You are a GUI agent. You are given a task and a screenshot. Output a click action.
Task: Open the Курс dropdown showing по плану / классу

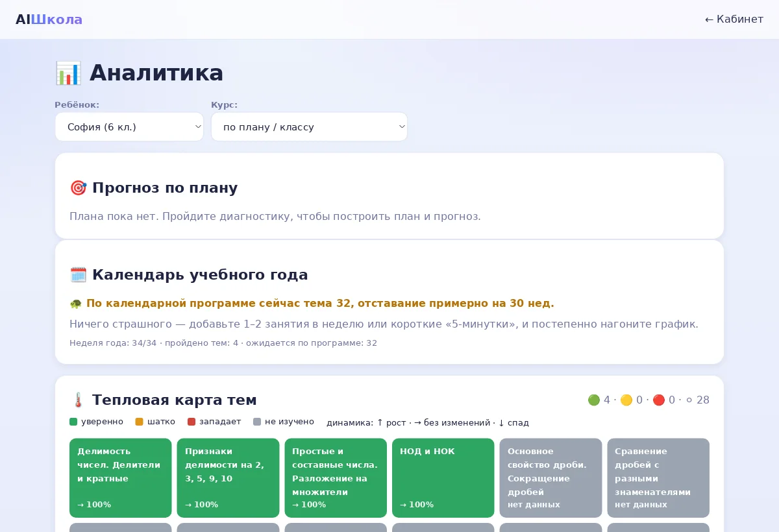tap(309, 127)
